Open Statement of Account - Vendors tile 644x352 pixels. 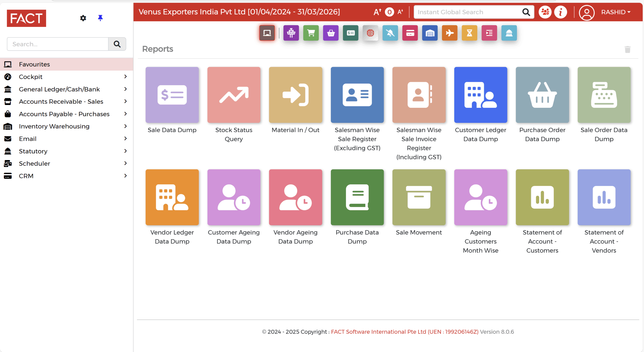click(x=604, y=197)
